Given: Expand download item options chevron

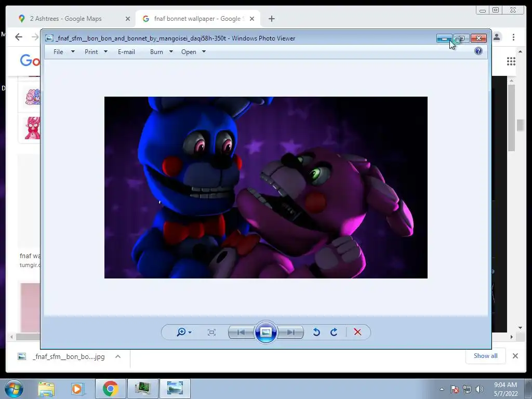Looking at the screenshot, I should click(118, 356).
